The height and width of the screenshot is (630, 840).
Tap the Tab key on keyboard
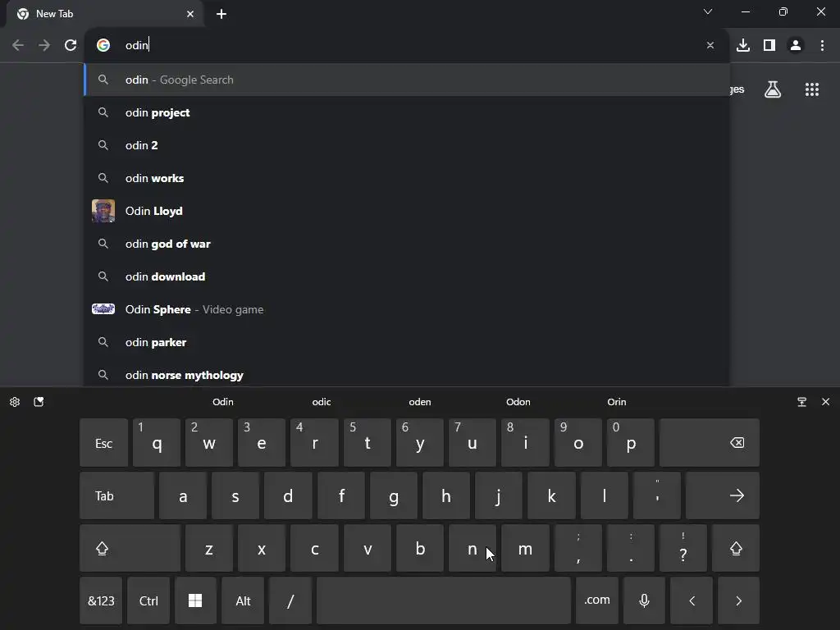[116, 495]
